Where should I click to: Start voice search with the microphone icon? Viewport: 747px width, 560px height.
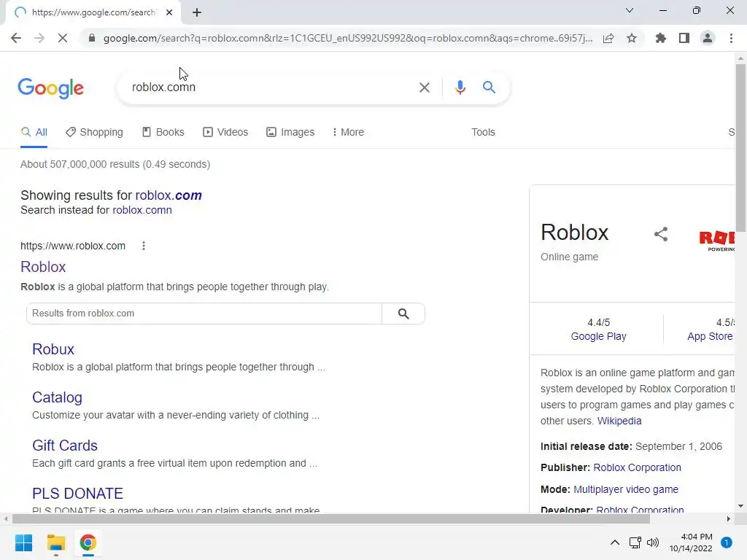[x=460, y=87]
